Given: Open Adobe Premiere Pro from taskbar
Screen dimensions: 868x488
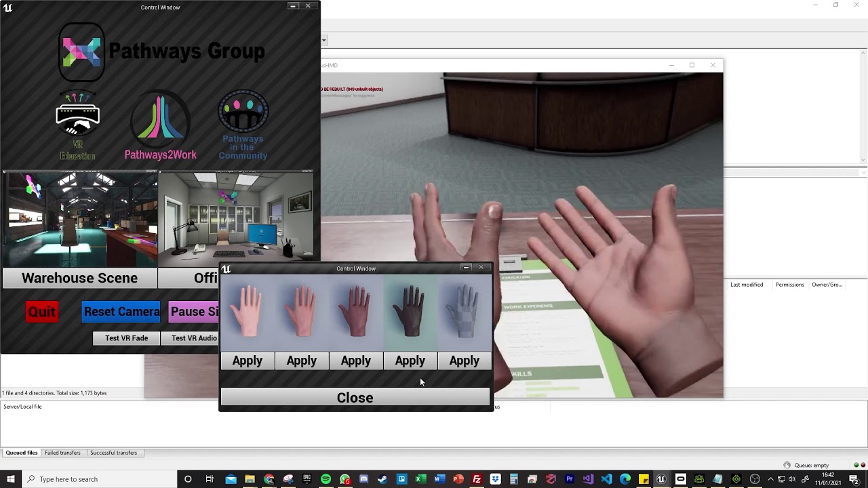Looking at the screenshot, I should point(569,479).
